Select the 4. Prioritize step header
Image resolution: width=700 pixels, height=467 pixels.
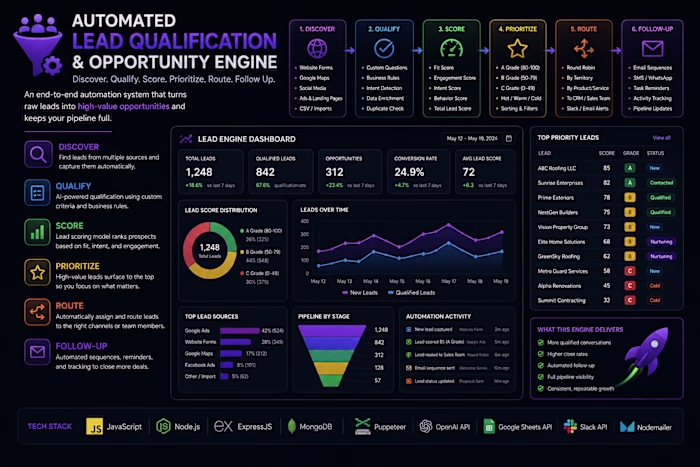tap(517, 29)
